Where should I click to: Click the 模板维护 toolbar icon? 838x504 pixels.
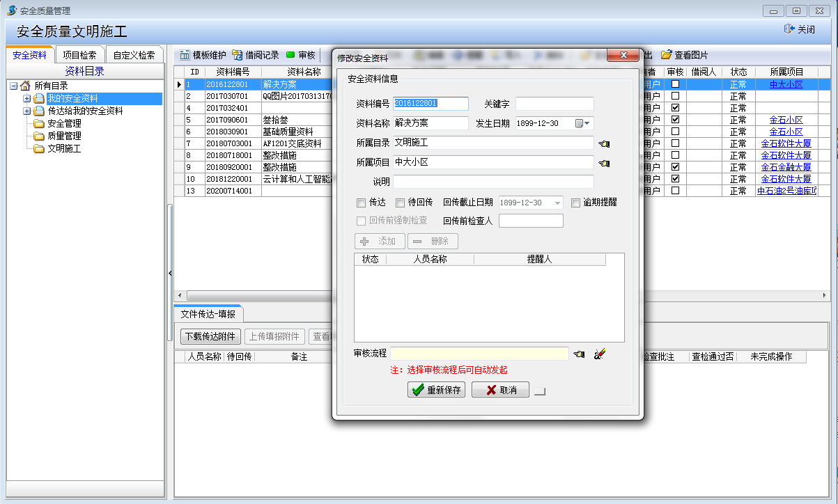coord(185,55)
